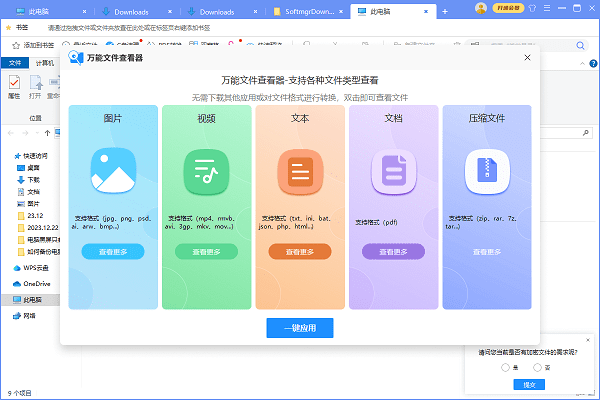Open the 文件 ribbon tab
The height and width of the screenshot is (400, 600).
click(x=15, y=62)
